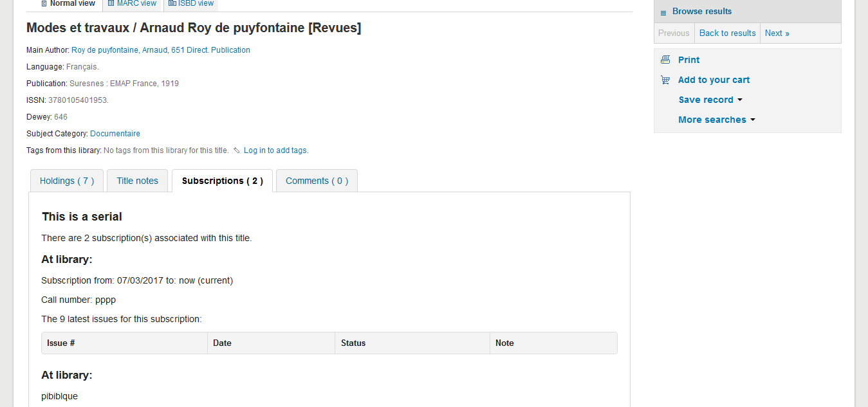868x407 pixels.
Task: Click the cart icon beside Add to your cart
Action: tap(665, 80)
